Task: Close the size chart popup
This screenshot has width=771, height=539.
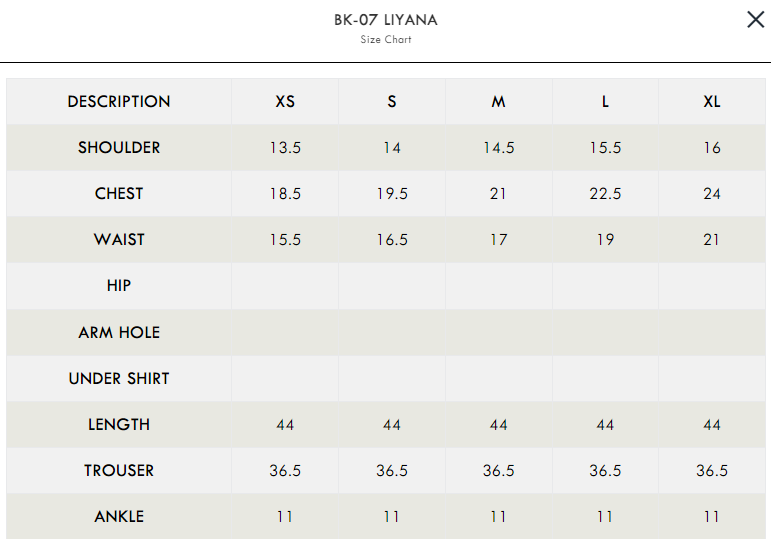Action: (755, 20)
